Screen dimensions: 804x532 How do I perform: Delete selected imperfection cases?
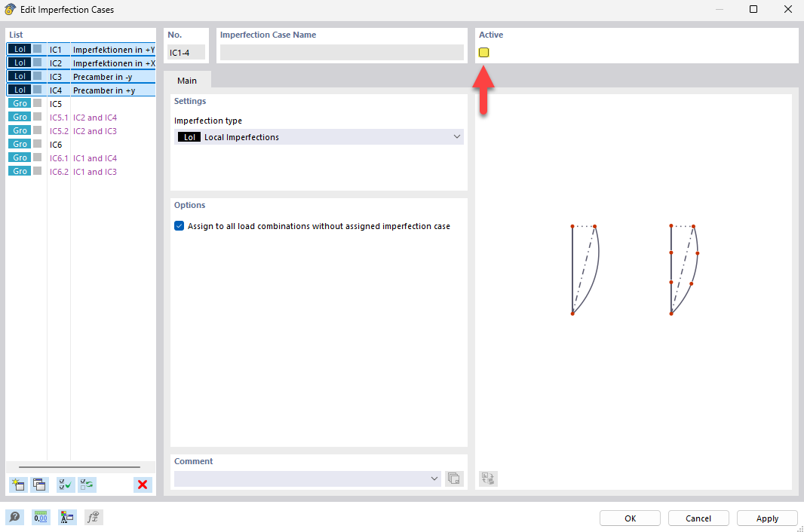[143, 485]
